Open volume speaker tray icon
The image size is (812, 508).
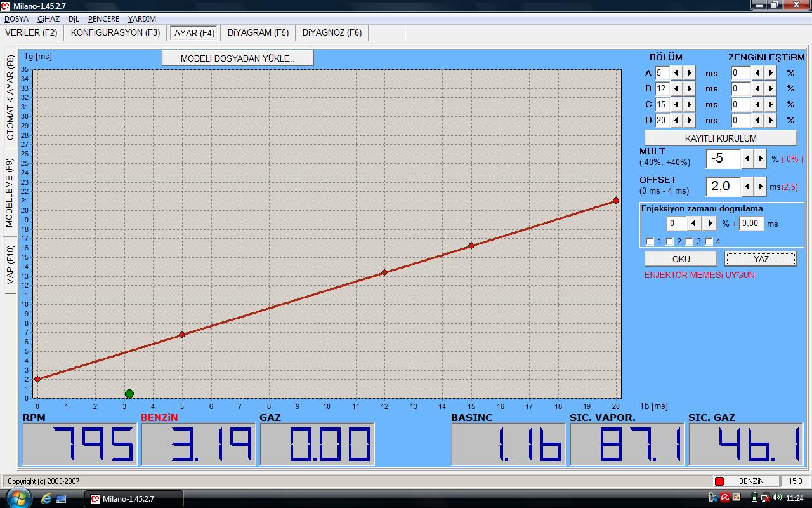point(777,498)
